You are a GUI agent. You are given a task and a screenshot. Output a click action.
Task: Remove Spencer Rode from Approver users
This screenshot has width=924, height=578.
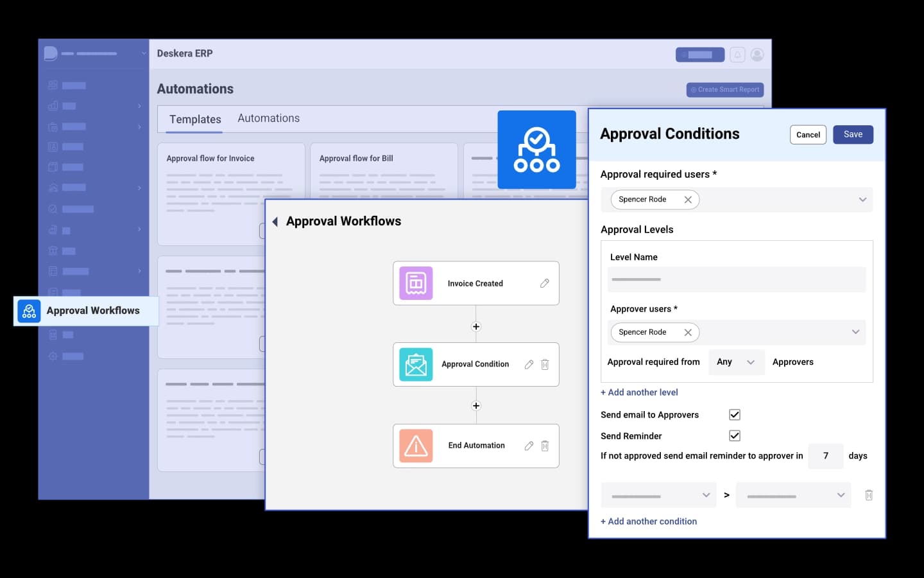(x=688, y=333)
